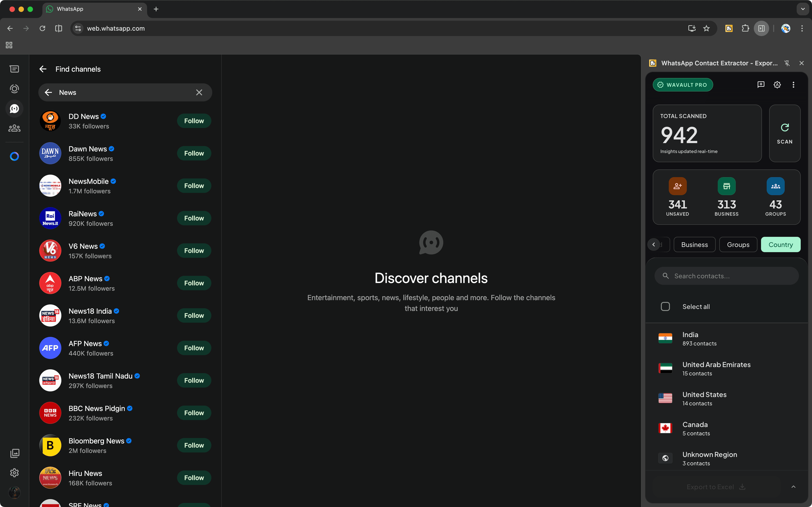
Task: Open the browser tab search dropdown
Action: (x=803, y=9)
